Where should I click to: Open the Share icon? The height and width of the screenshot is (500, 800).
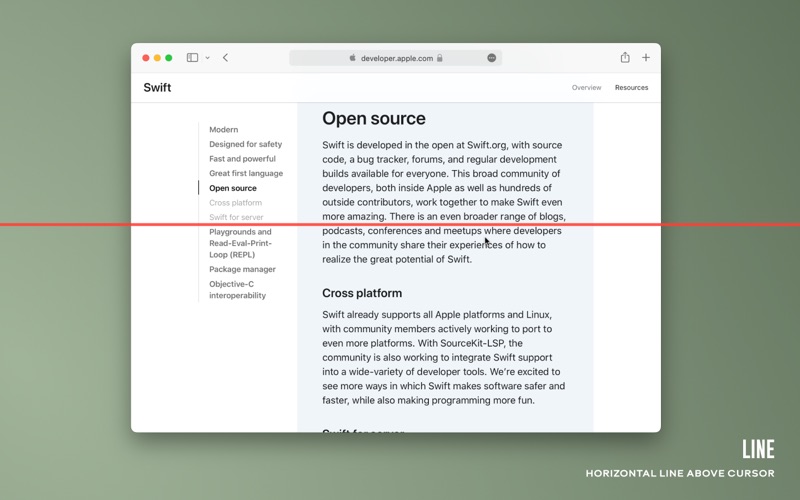pos(625,57)
